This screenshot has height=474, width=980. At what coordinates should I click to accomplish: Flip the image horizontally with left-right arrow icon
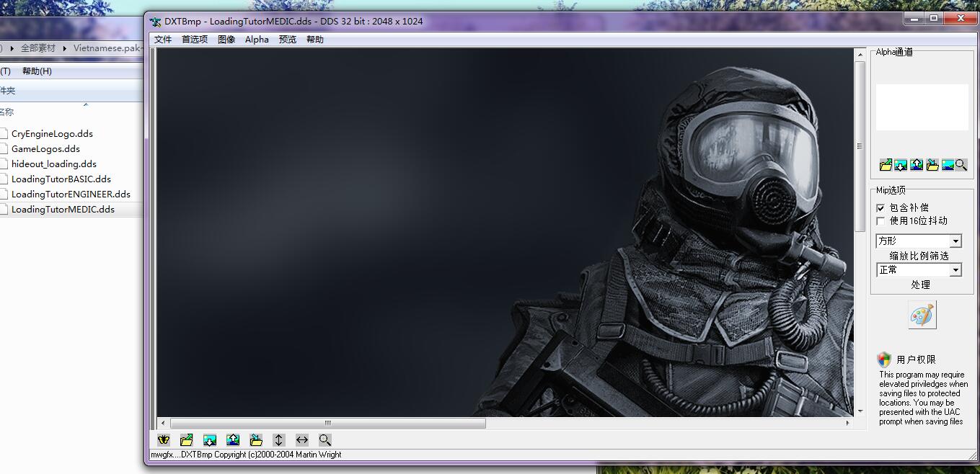pos(302,439)
